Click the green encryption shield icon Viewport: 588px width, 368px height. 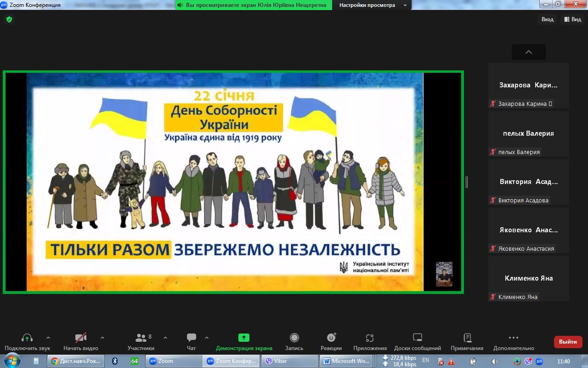(x=9, y=19)
